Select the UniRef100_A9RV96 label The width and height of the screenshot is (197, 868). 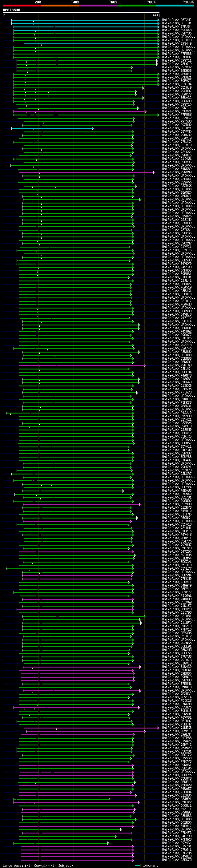pyautogui.click(x=177, y=162)
